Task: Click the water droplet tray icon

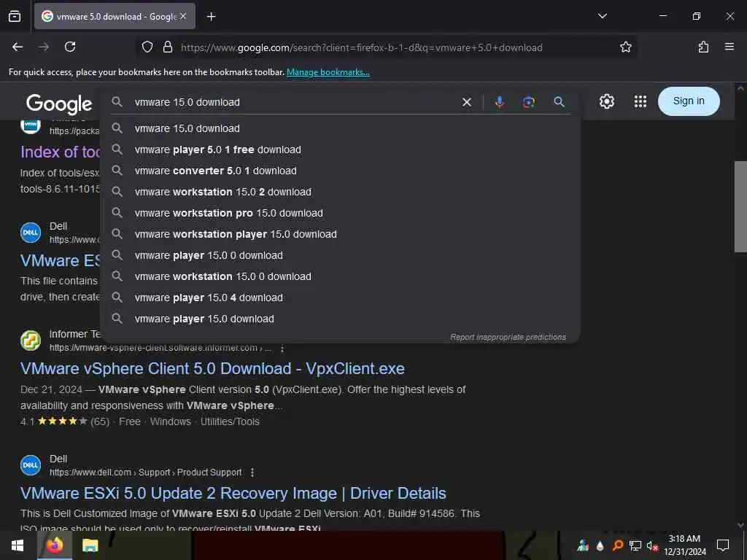Action: coord(600,545)
